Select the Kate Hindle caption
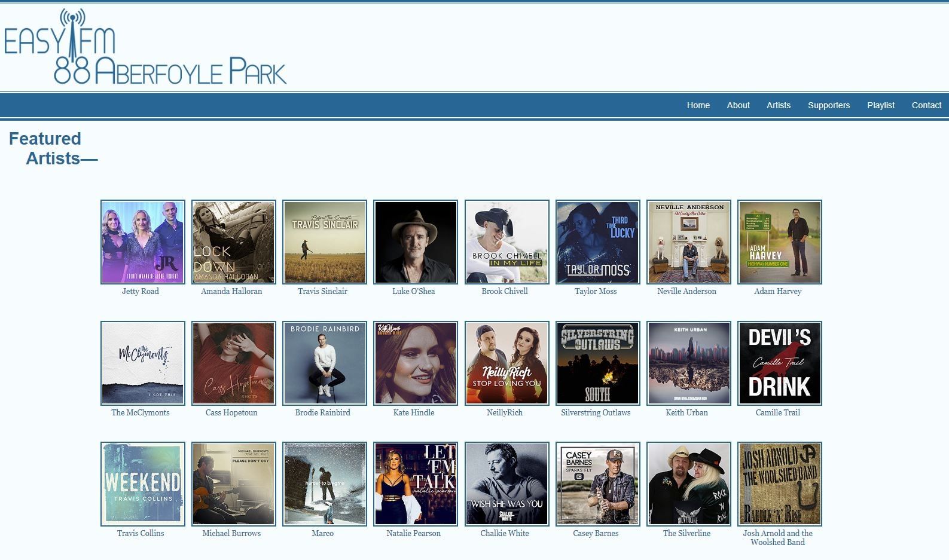949x560 pixels. click(413, 412)
